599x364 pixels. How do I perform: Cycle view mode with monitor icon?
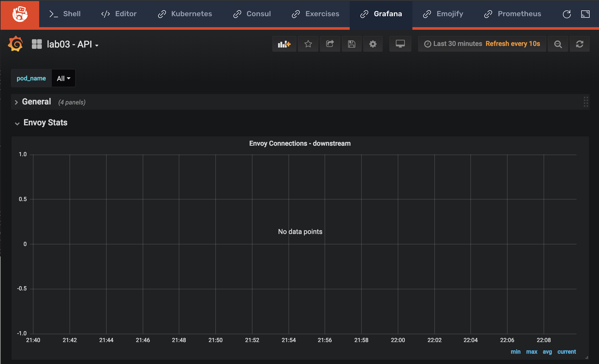[400, 44]
